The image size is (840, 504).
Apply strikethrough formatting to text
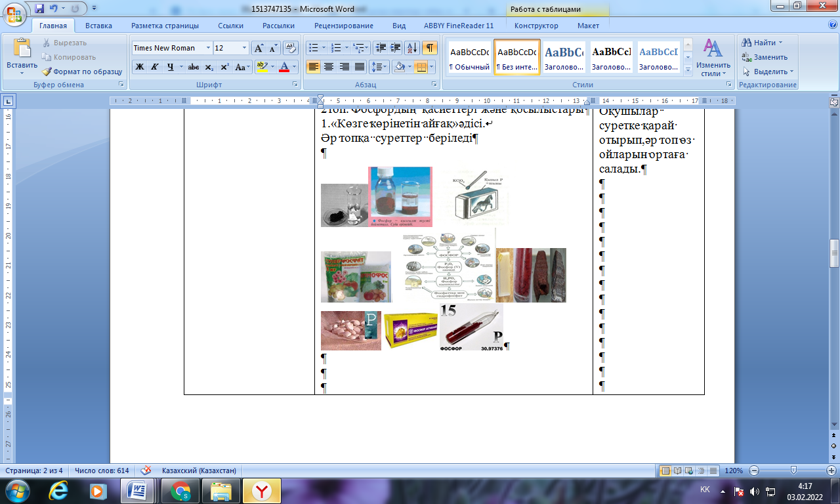pos(194,67)
